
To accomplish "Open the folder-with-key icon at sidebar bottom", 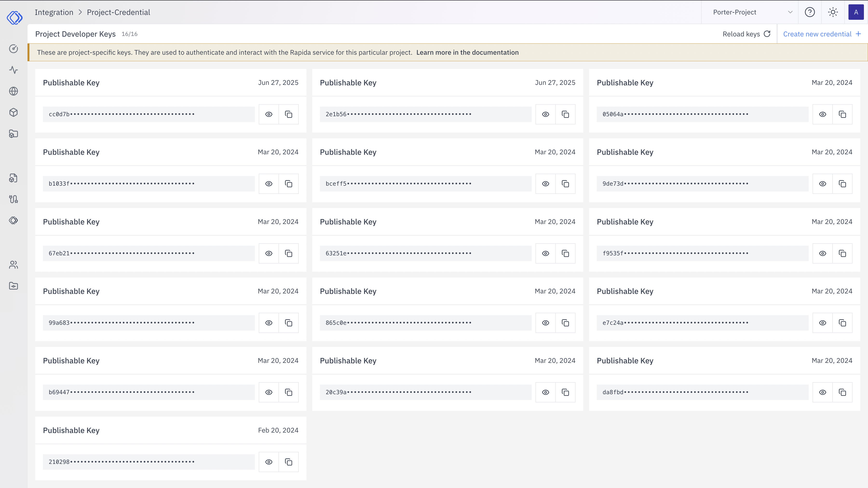I will tap(14, 285).
